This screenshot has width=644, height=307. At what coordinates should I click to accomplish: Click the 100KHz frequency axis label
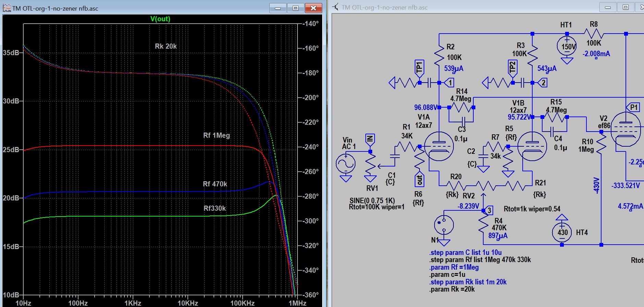[x=242, y=303]
